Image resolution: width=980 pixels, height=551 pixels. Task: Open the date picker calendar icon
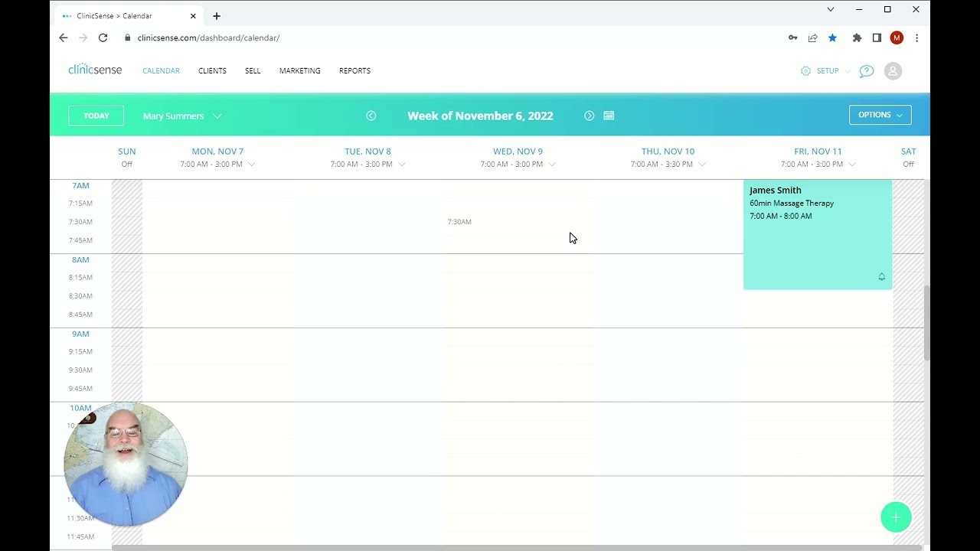pos(609,116)
